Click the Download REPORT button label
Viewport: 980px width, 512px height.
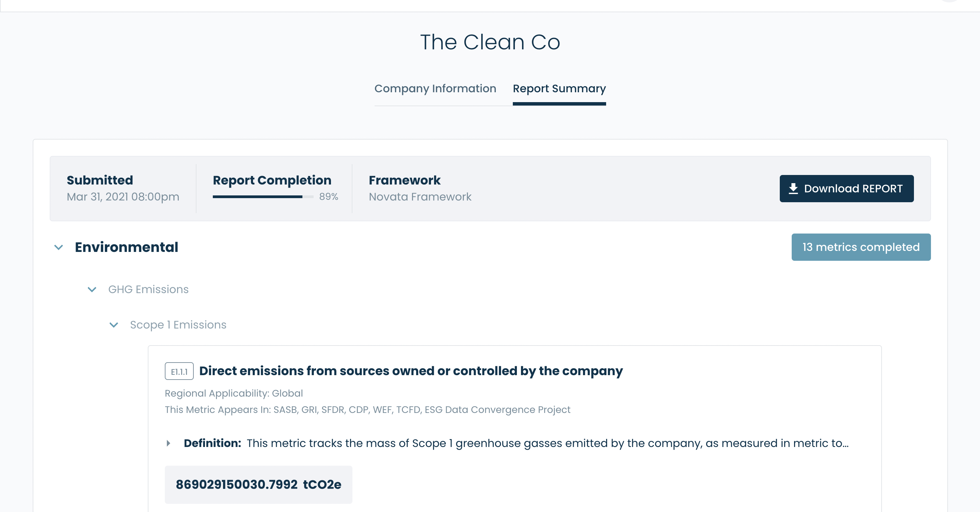coord(853,189)
